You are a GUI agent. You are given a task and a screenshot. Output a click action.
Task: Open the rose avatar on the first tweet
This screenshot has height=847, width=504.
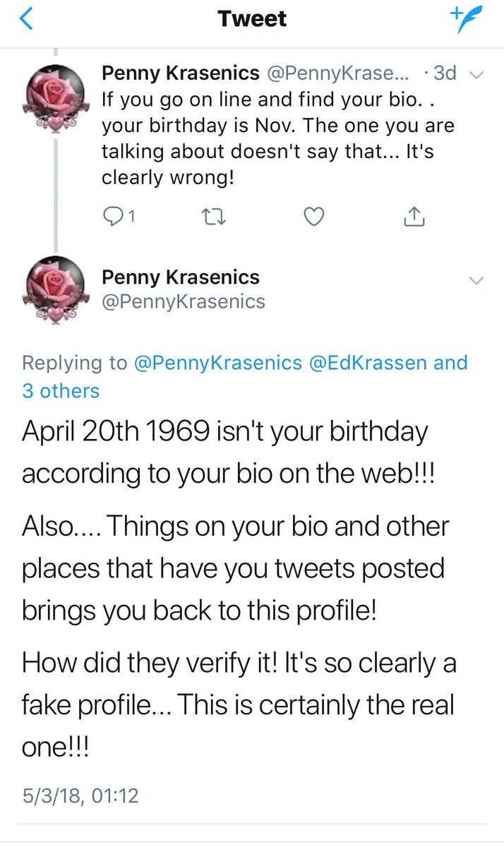(x=56, y=100)
